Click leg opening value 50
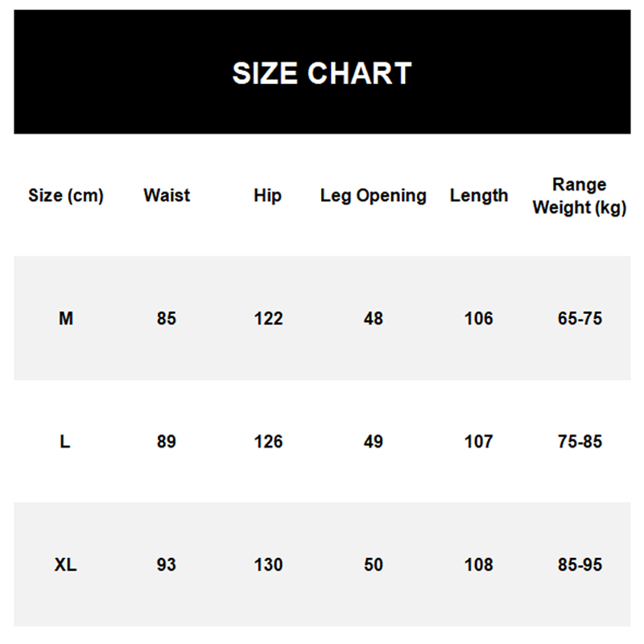The width and height of the screenshot is (644, 644). point(374,565)
